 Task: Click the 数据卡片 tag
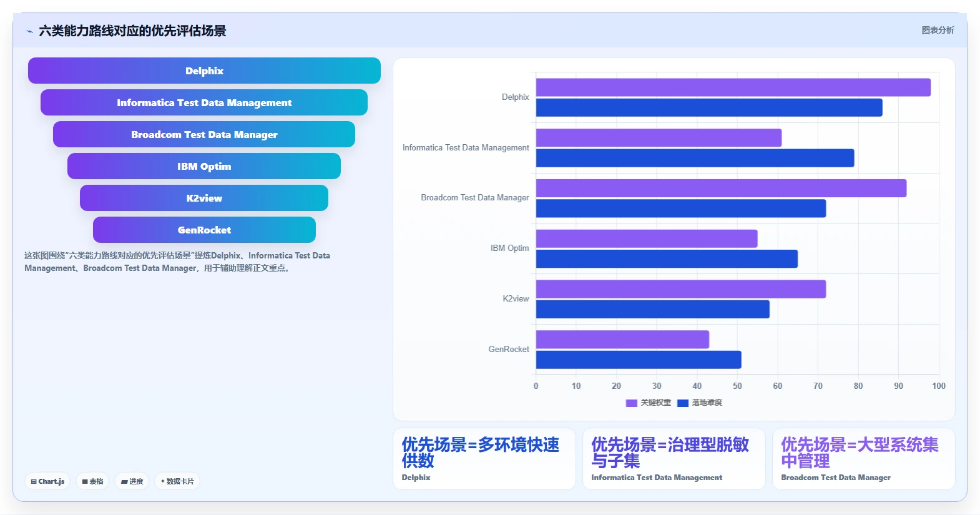pos(177,481)
